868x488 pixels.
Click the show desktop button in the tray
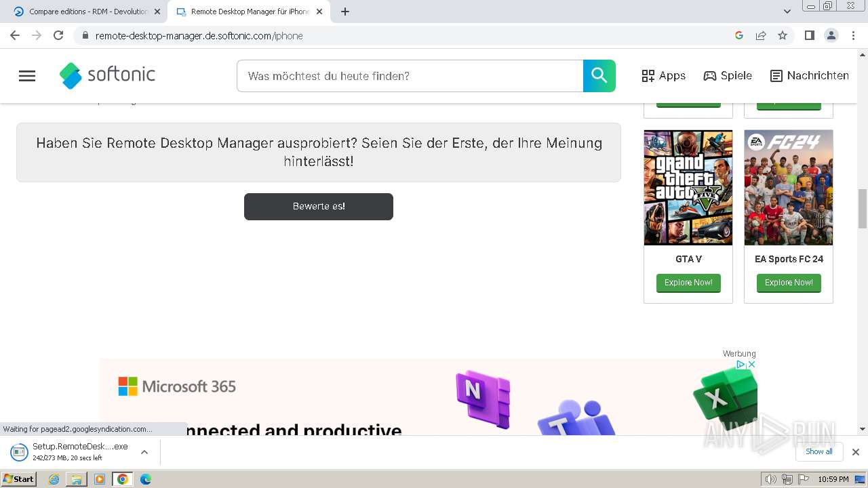pyautogui.click(x=861, y=479)
